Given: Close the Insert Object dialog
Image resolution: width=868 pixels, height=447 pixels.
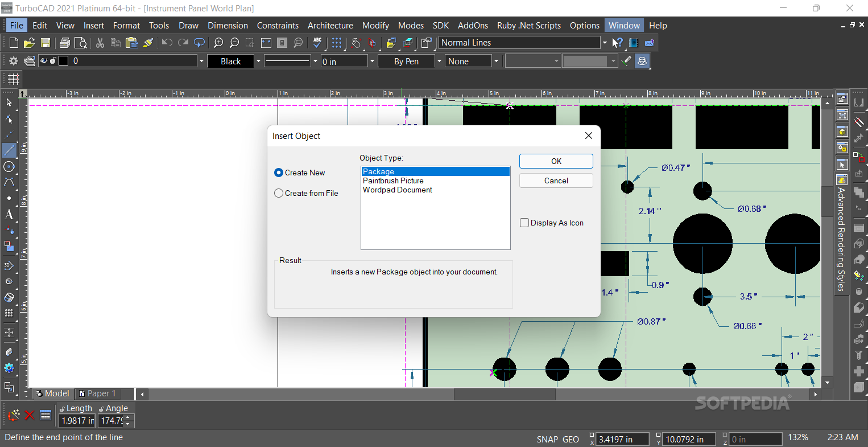Looking at the screenshot, I should [589, 136].
